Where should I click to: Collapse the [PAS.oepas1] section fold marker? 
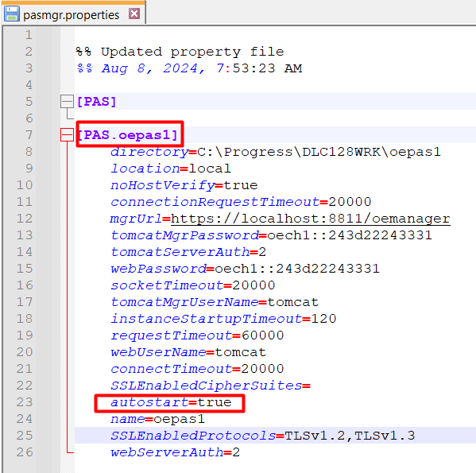point(67,135)
